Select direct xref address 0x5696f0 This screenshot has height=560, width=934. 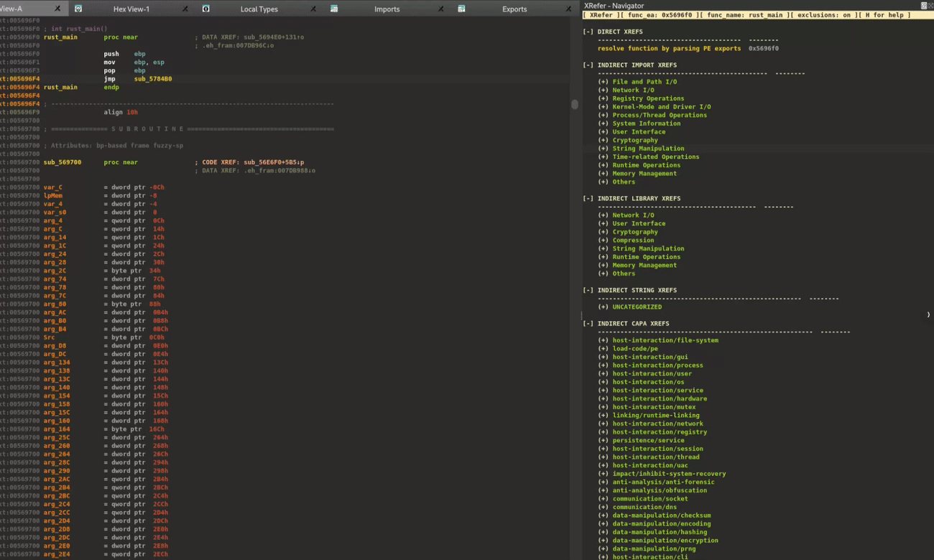tap(763, 49)
